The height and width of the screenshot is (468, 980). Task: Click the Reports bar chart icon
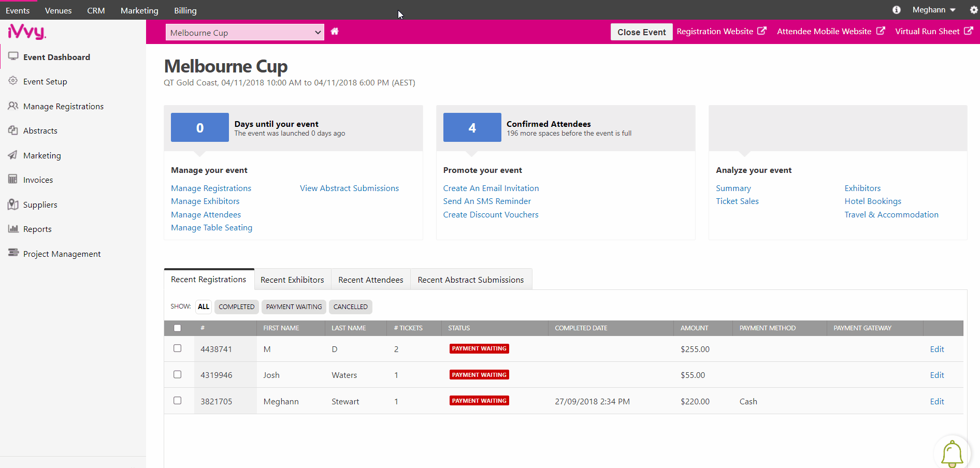click(x=13, y=228)
